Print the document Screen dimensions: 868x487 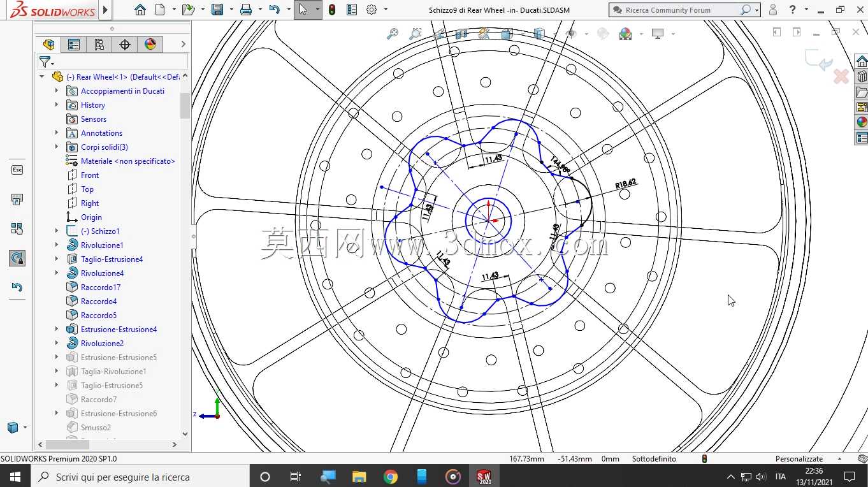(x=246, y=10)
